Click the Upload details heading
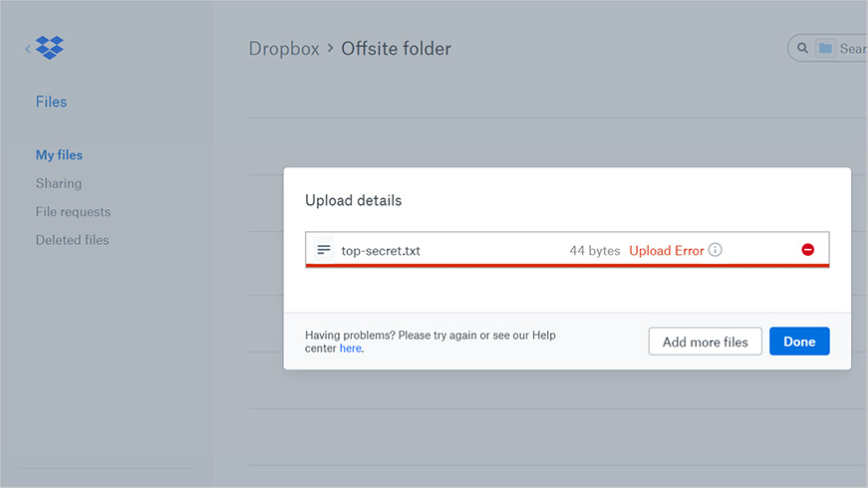Screen dimensions: 868x488 353,200
